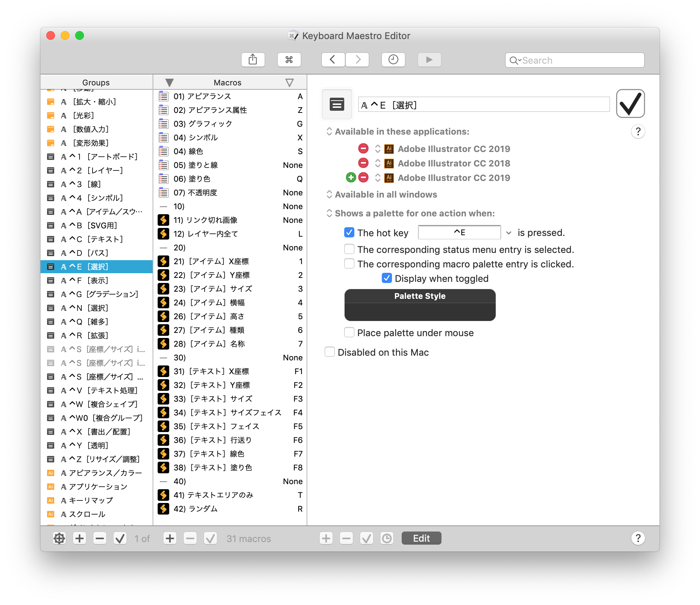Click the group target gear icon at bottom left
The width and height of the screenshot is (700, 605).
click(x=59, y=538)
